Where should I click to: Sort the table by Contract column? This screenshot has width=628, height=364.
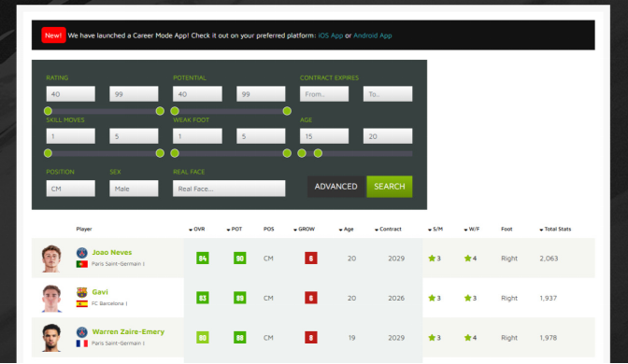click(x=388, y=230)
